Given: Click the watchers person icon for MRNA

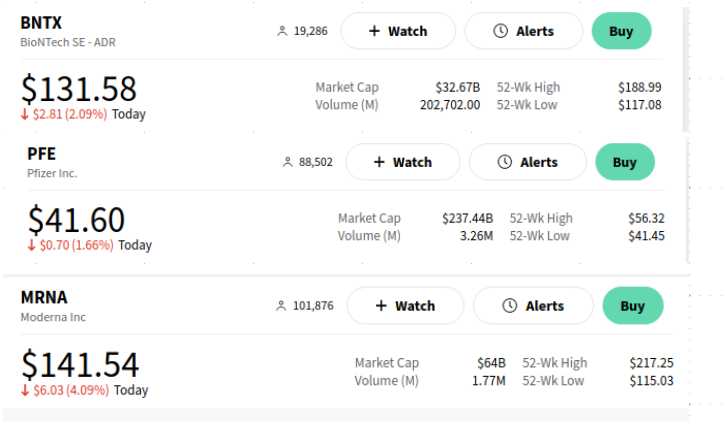Looking at the screenshot, I should [x=282, y=306].
